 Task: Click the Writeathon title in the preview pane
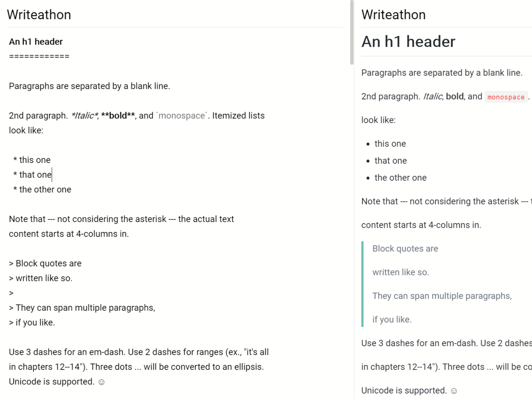(x=393, y=15)
